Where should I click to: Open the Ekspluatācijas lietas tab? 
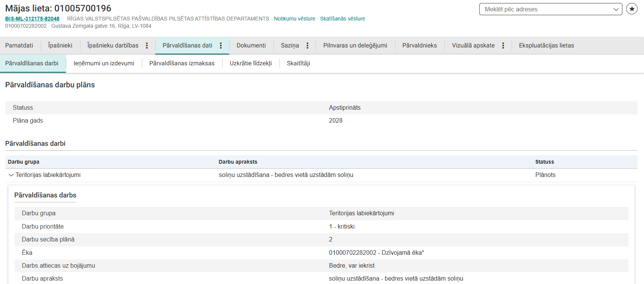click(x=546, y=46)
